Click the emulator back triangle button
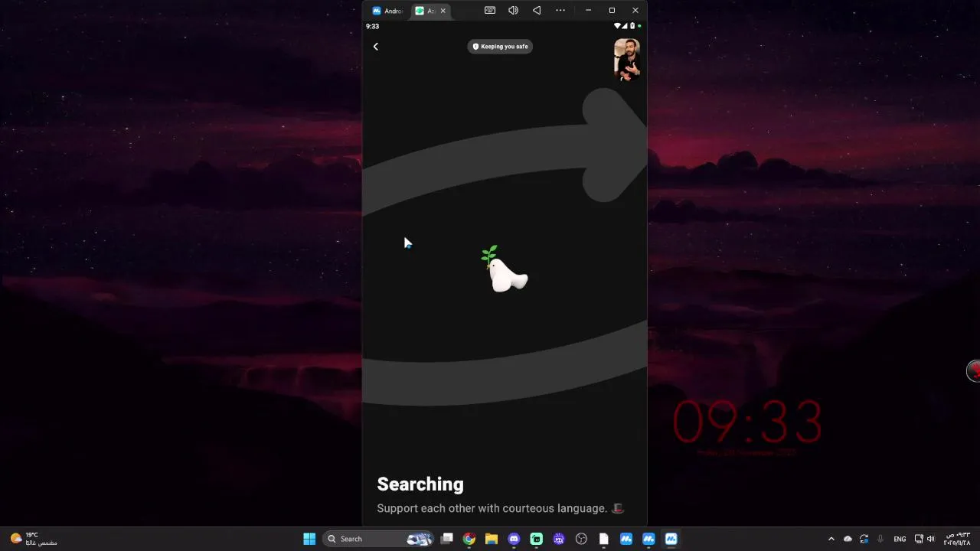980x551 pixels. pyautogui.click(x=537, y=11)
